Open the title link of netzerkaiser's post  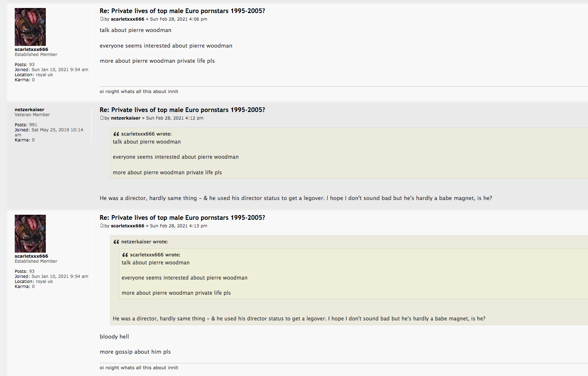point(182,110)
